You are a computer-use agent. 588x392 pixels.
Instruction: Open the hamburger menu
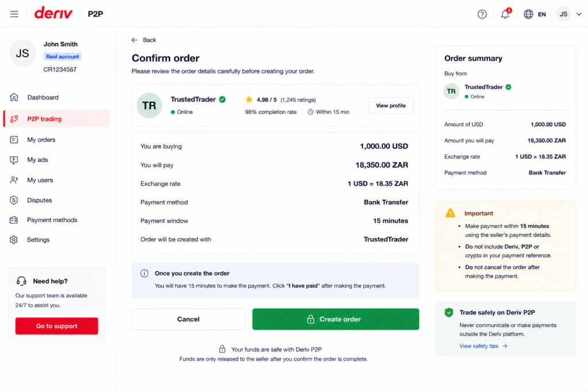(14, 14)
